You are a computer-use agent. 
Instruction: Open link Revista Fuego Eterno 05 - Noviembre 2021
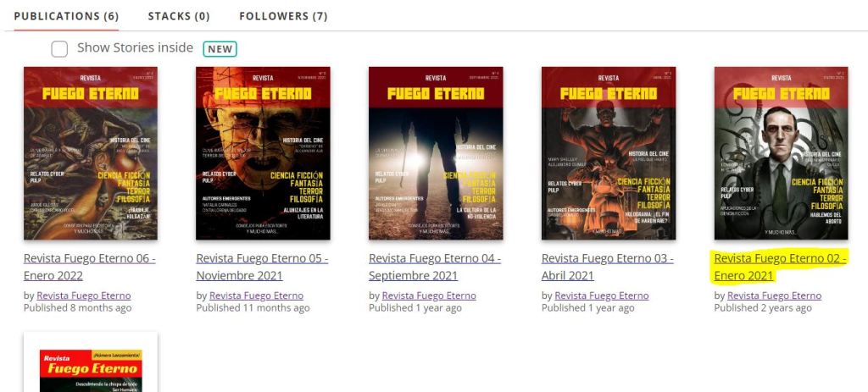(x=263, y=267)
